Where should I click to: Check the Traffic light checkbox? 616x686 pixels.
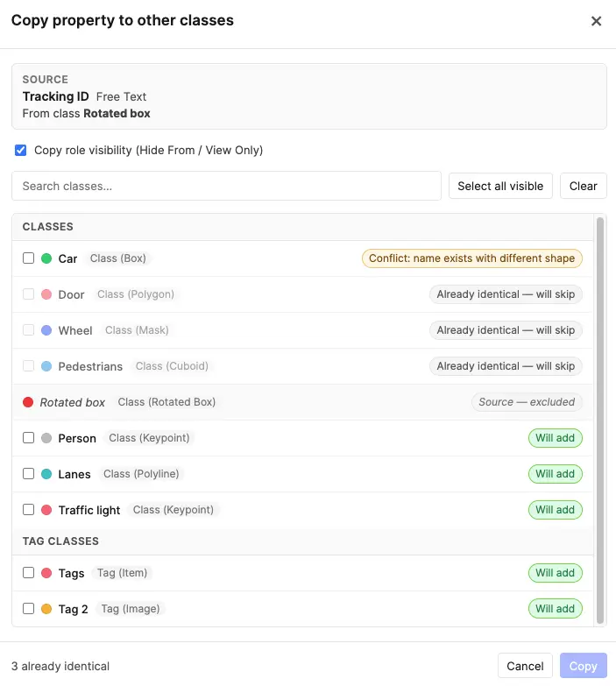(x=28, y=509)
